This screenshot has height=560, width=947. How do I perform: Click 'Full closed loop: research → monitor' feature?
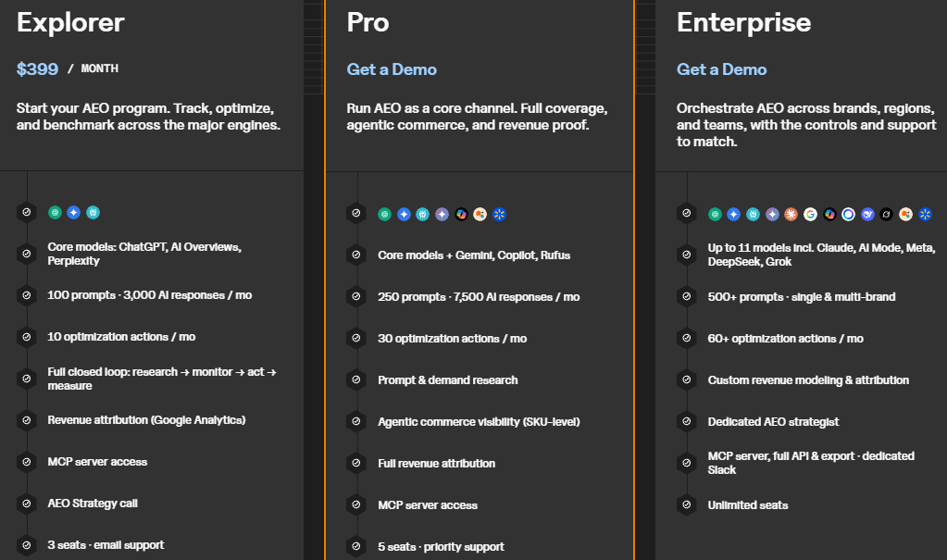pyautogui.click(x=162, y=379)
